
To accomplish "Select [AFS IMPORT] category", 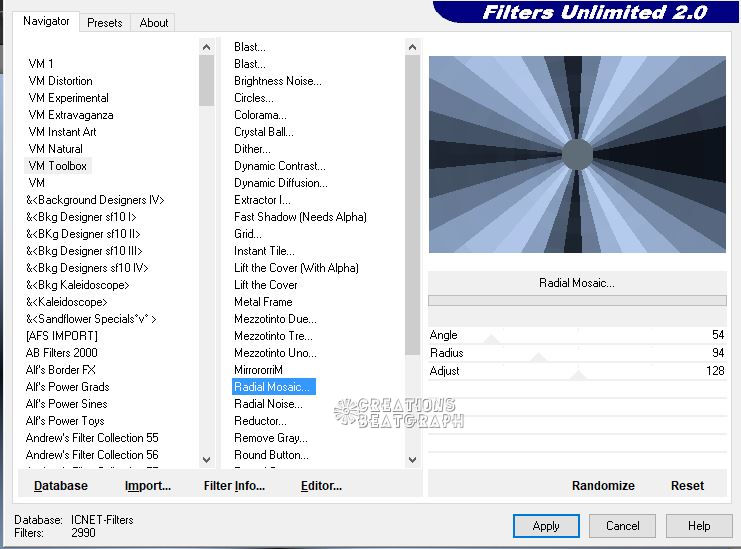I will tap(62, 336).
